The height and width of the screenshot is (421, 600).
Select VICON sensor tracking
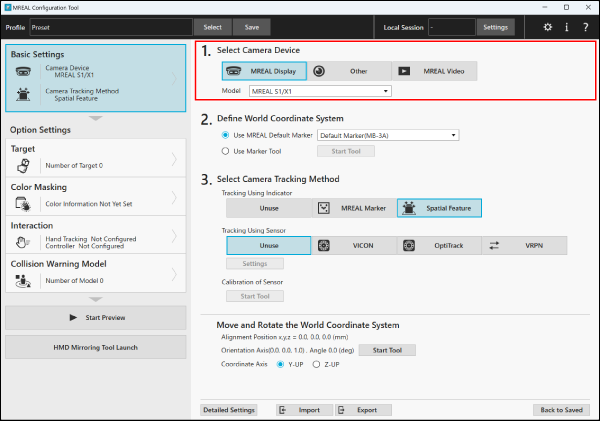(354, 245)
